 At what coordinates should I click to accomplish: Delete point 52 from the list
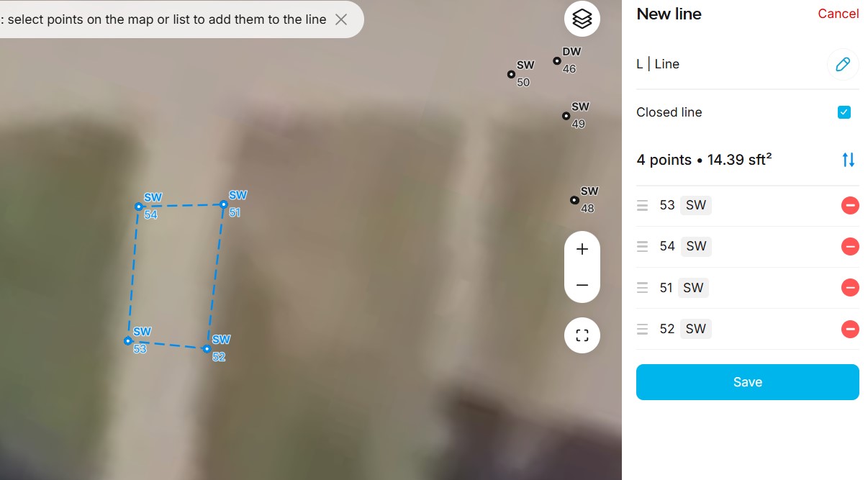(850, 329)
